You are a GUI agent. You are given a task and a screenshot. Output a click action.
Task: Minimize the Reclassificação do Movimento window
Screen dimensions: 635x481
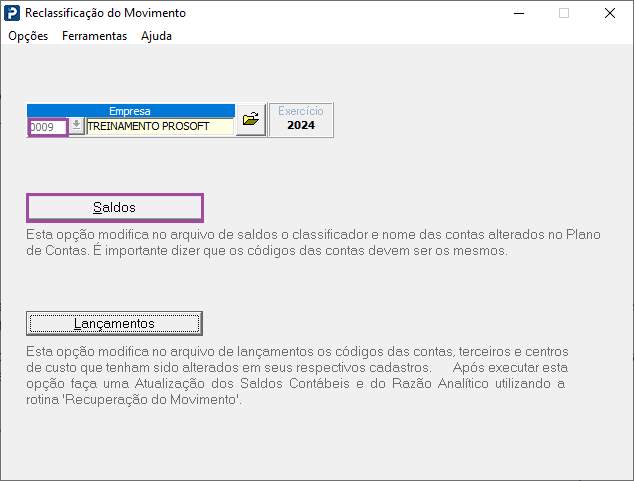point(519,13)
